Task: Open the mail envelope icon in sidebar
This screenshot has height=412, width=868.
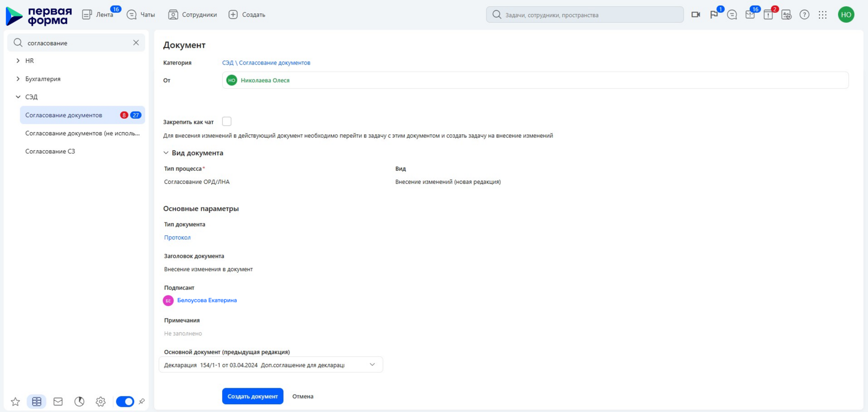Action: tap(58, 402)
